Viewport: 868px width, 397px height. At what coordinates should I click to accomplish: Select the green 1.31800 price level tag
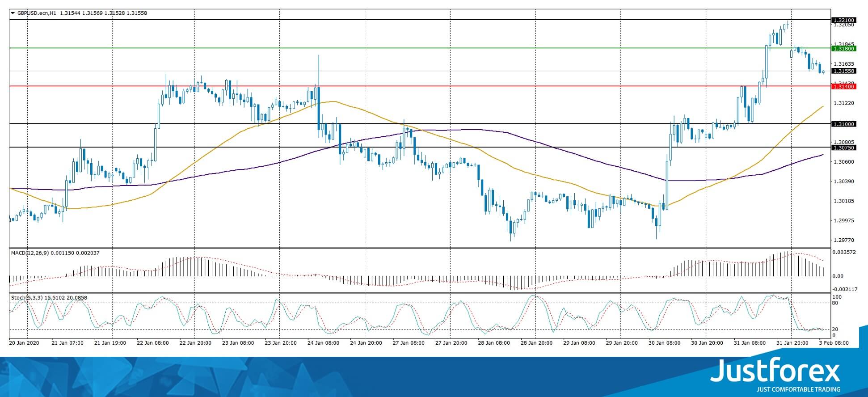(x=843, y=48)
